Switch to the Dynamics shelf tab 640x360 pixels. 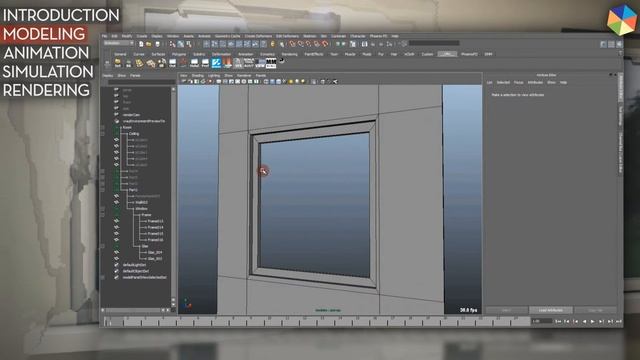pyautogui.click(x=267, y=54)
